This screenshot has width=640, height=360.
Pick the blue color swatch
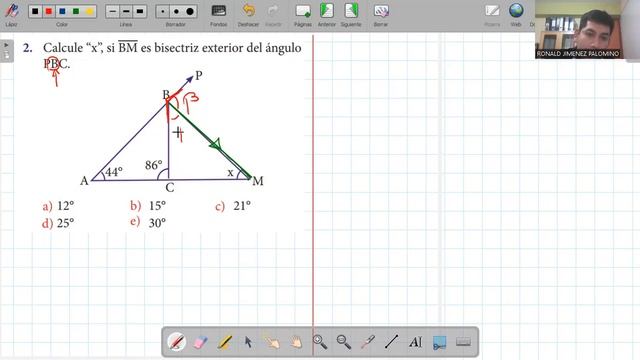pos(62,11)
